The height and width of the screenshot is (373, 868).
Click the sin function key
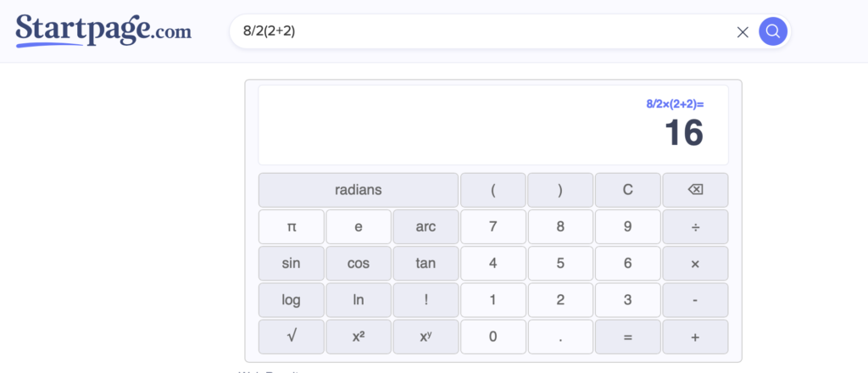point(291,263)
